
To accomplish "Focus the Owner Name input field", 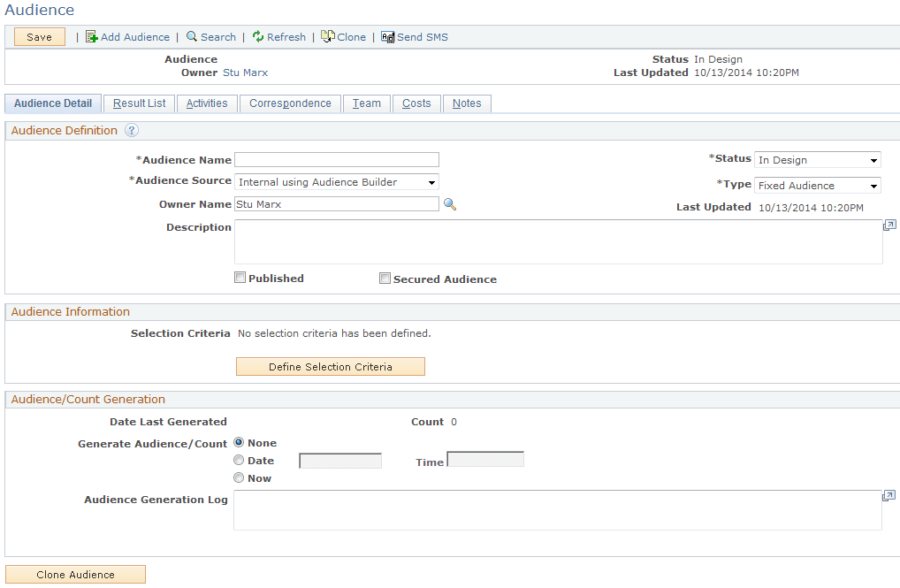I will pyautogui.click(x=337, y=204).
